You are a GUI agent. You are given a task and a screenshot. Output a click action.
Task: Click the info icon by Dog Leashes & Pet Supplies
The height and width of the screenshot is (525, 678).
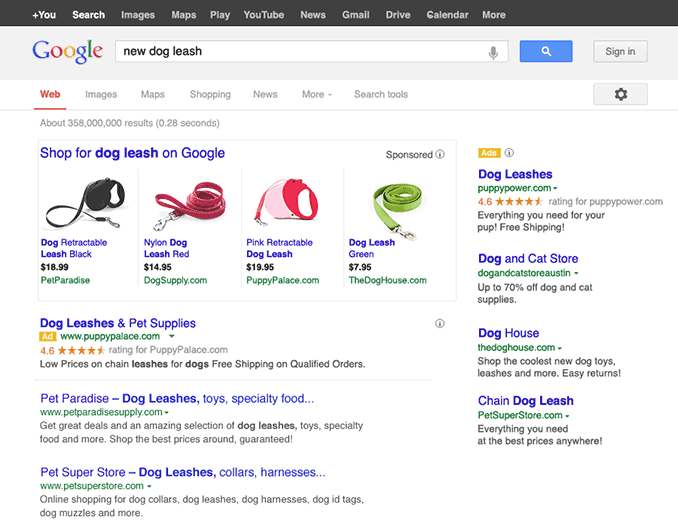click(x=440, y=324)
